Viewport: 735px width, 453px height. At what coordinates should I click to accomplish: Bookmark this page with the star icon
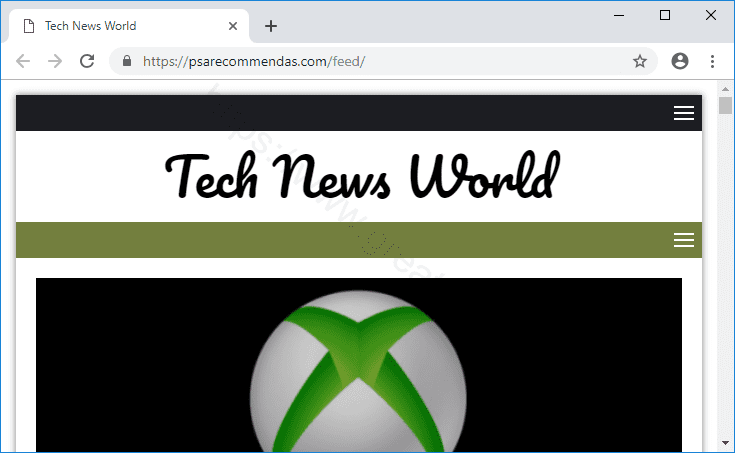[640, 61]
